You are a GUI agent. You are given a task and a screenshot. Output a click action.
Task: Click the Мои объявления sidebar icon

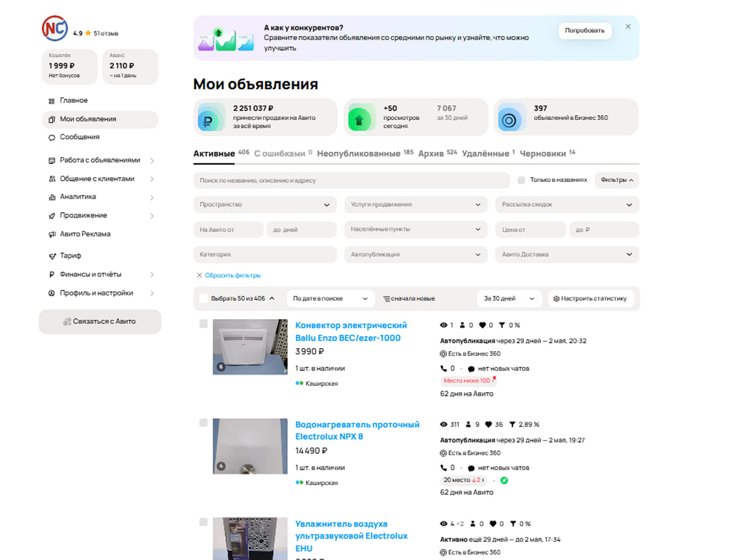click(x=51, y=119)
